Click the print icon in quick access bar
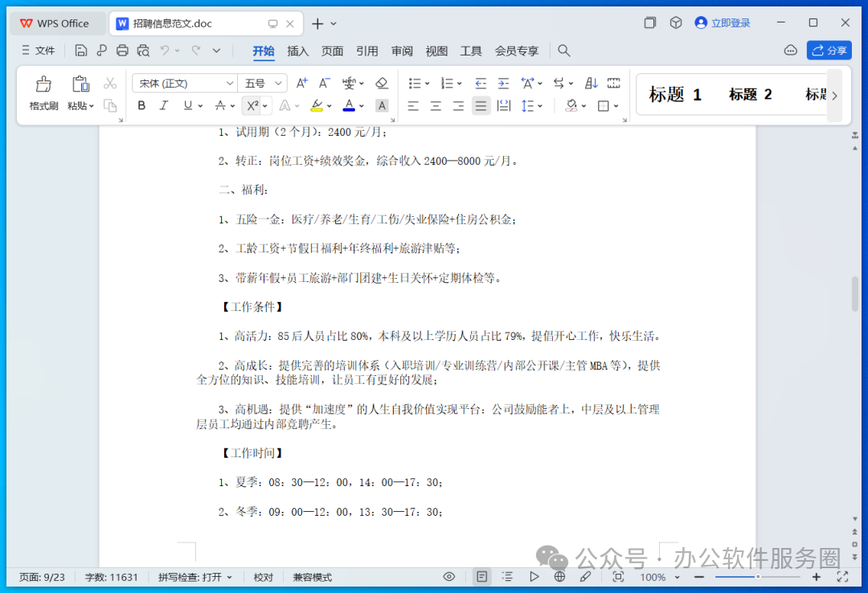This screenshot has width=868, height=593. point(122,51)
